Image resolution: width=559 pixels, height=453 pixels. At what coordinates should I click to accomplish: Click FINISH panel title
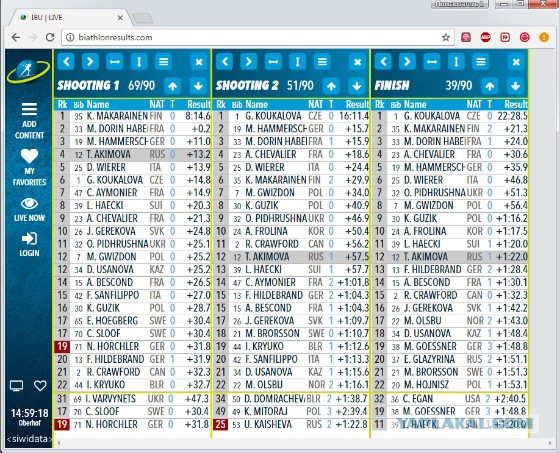tap(392, 86)
